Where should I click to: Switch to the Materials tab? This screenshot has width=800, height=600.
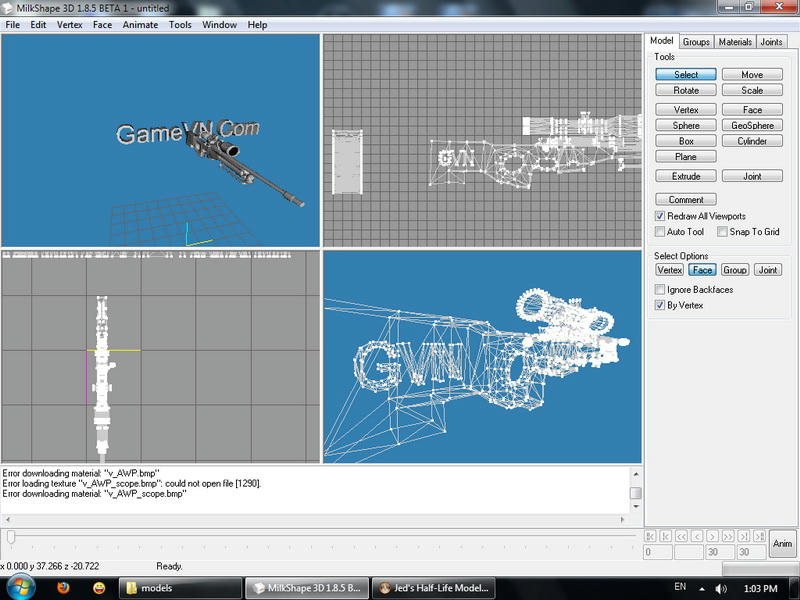point(734,42)
